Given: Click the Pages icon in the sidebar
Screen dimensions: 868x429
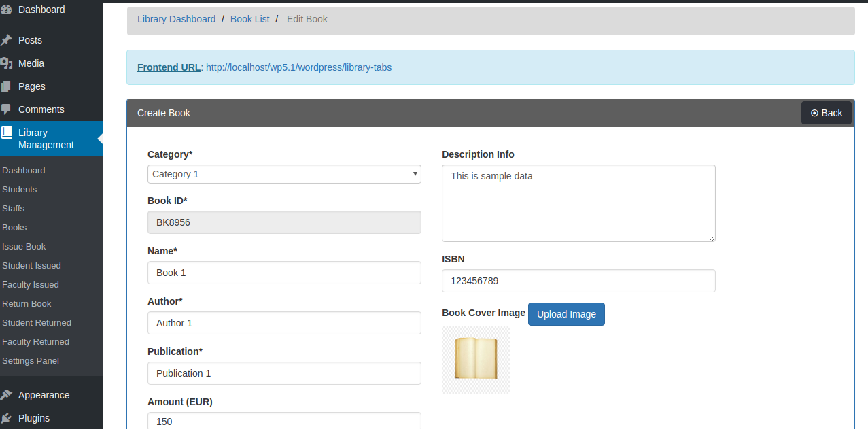Looking at the screenshot, I should click(x=5, y=86).
